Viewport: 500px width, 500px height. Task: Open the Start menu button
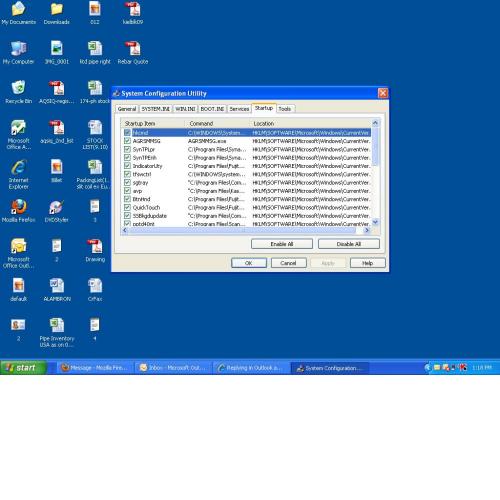[x=23, y=368]
